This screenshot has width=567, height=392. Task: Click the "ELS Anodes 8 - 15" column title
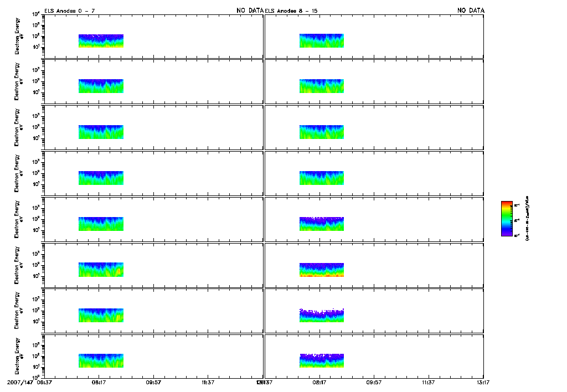[x=291, y=11]
